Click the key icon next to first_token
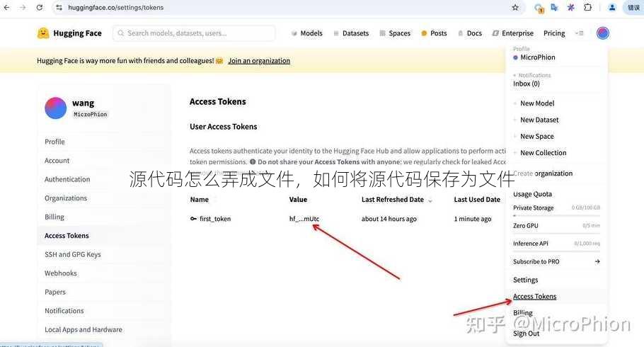Image resolution: width=644 pixels, height=347 pixels. coord(193,219)
